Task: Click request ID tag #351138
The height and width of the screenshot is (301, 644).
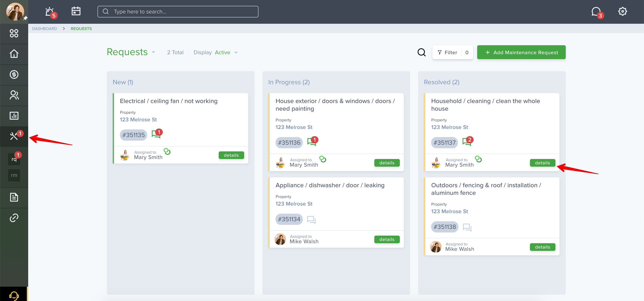Action: (445, 227)
